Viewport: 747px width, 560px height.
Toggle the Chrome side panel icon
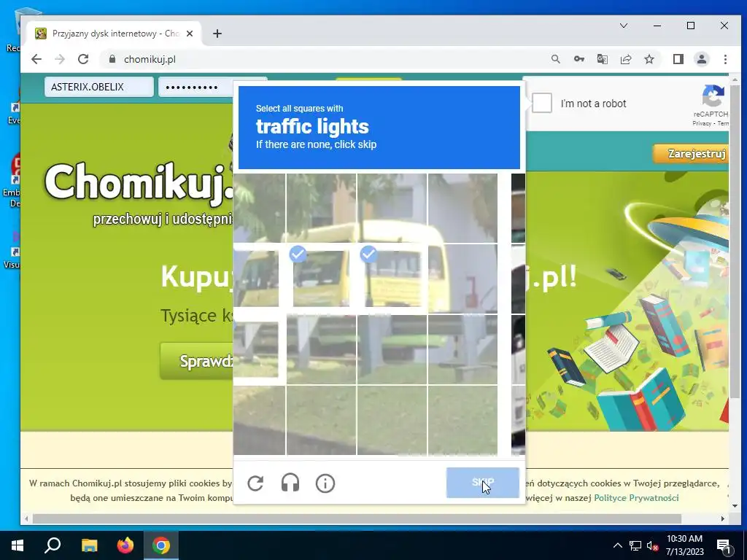pos(678,59)
